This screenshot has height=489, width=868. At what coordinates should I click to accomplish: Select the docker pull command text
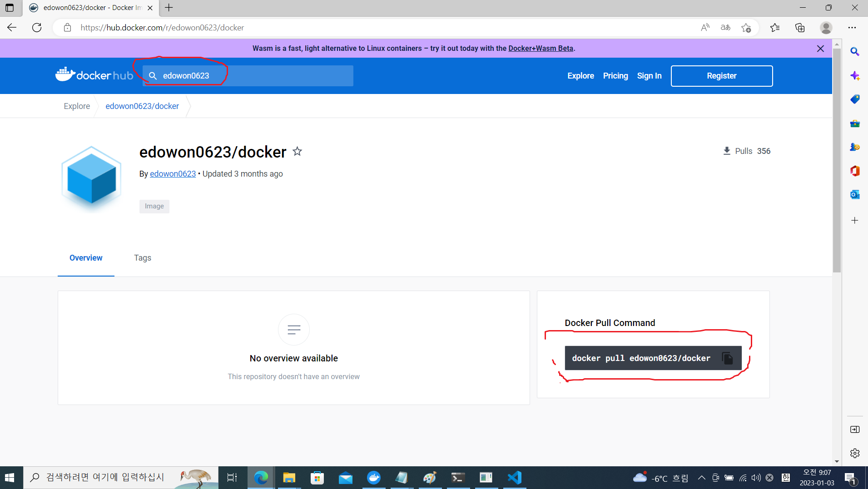coord(641,358)
